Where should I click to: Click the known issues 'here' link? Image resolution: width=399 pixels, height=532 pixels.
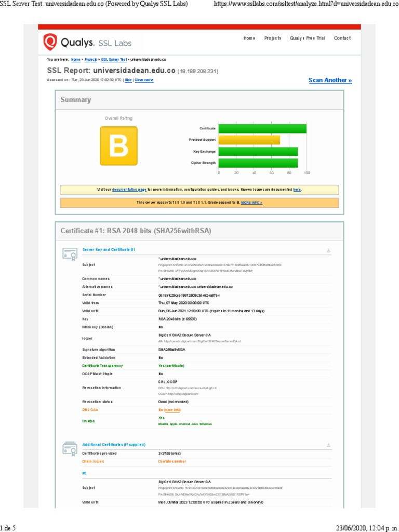[x=297, y=190]
